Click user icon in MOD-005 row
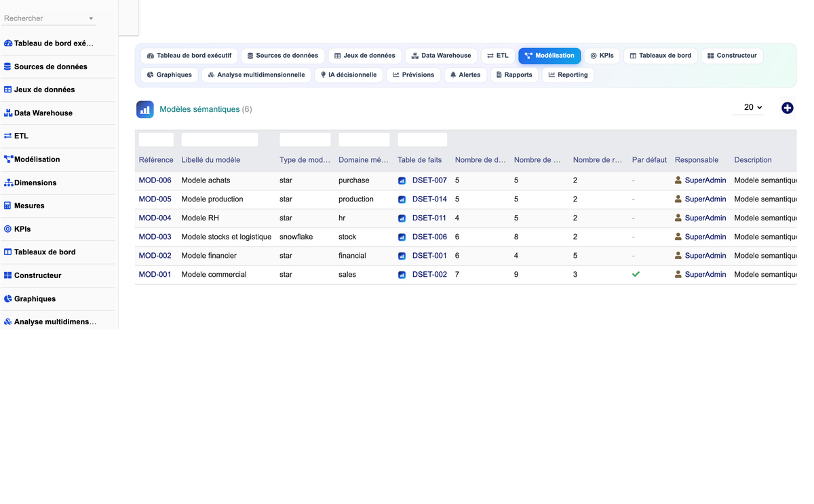Viewport: 814px width, 504px height. [x=678, y=199]
